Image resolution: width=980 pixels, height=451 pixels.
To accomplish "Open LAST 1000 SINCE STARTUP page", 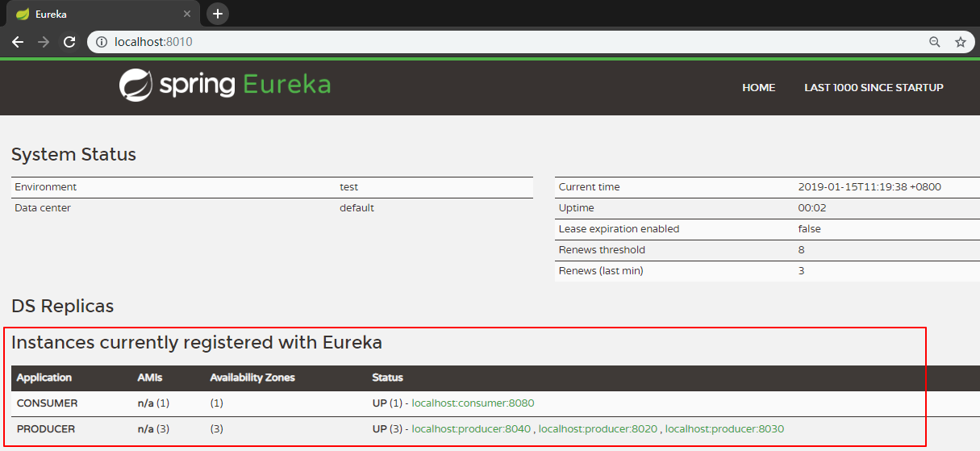I will pos(874,87).
